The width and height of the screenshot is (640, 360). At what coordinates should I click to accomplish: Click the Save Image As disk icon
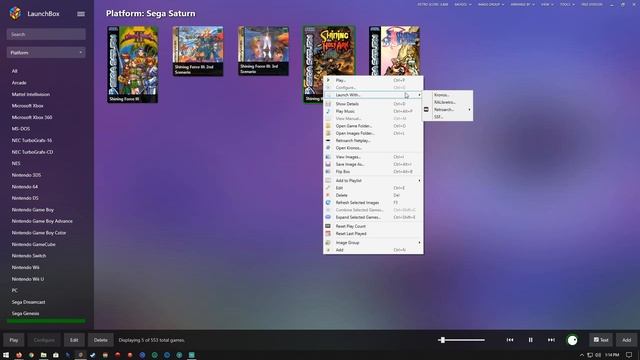(x=328, y=164)
